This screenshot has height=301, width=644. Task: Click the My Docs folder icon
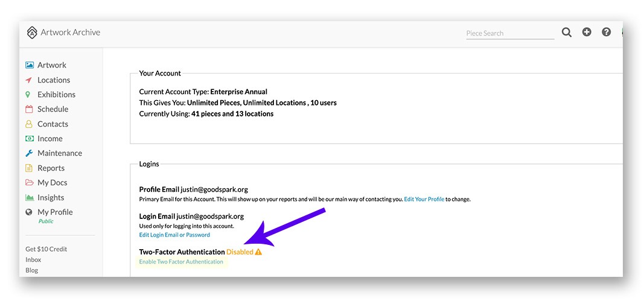[x=29, y=182]
